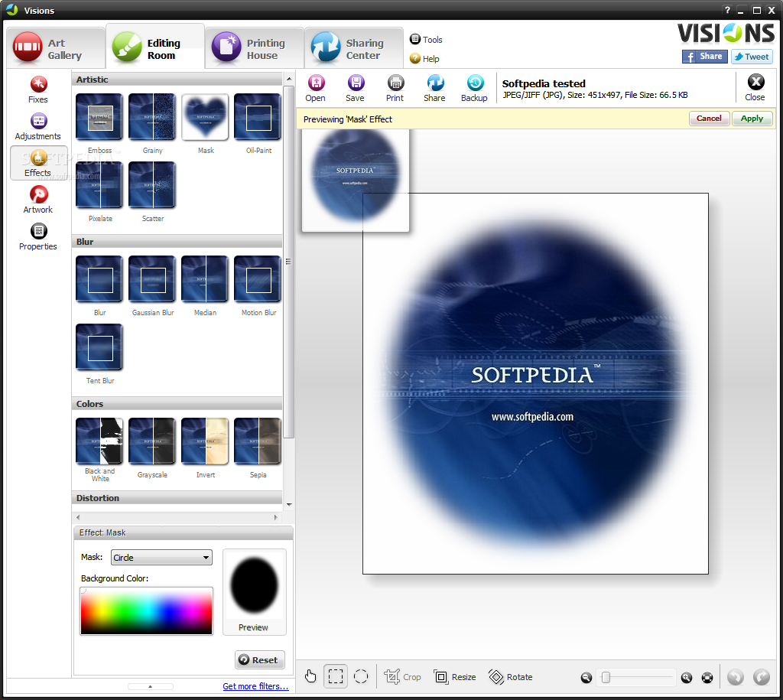Viewport: 783px width, 700px height.
Task: Select the Mask effect thumbnail
Action: 205,117
